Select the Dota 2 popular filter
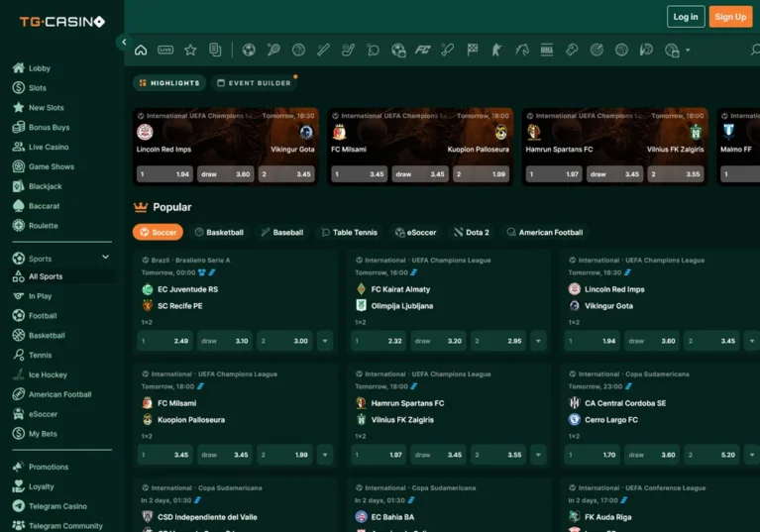This screenshot has width=760, height=532. click(472, 232)
